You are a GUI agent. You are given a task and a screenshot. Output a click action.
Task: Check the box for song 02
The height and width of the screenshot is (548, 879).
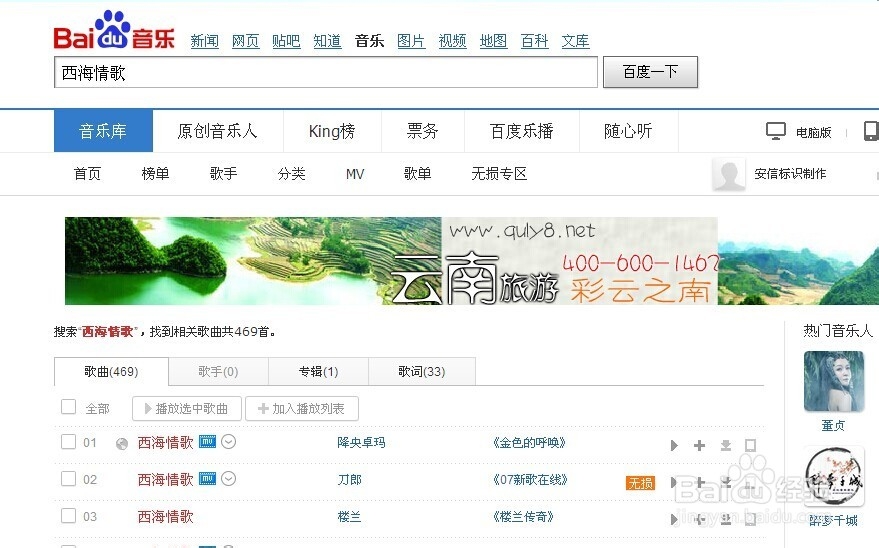pos(68,479)
